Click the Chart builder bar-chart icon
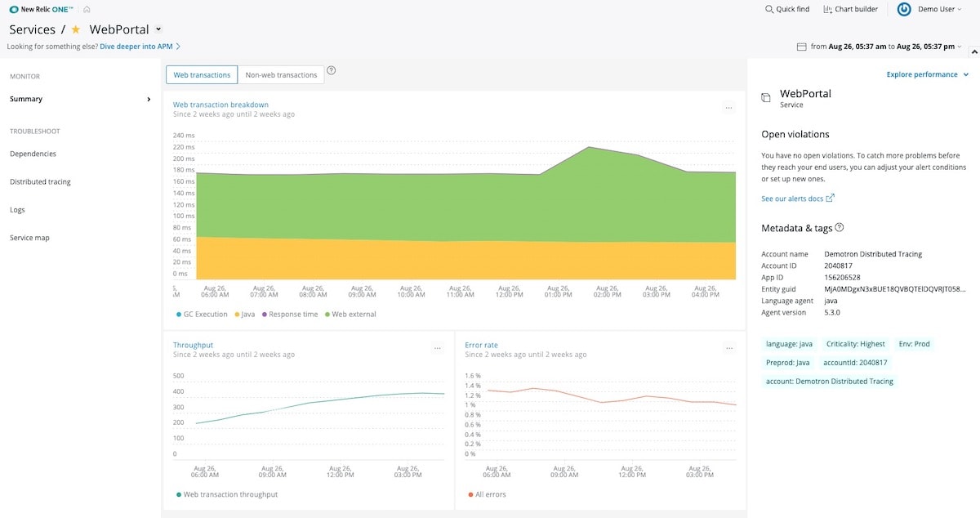 tap(827, 9)
